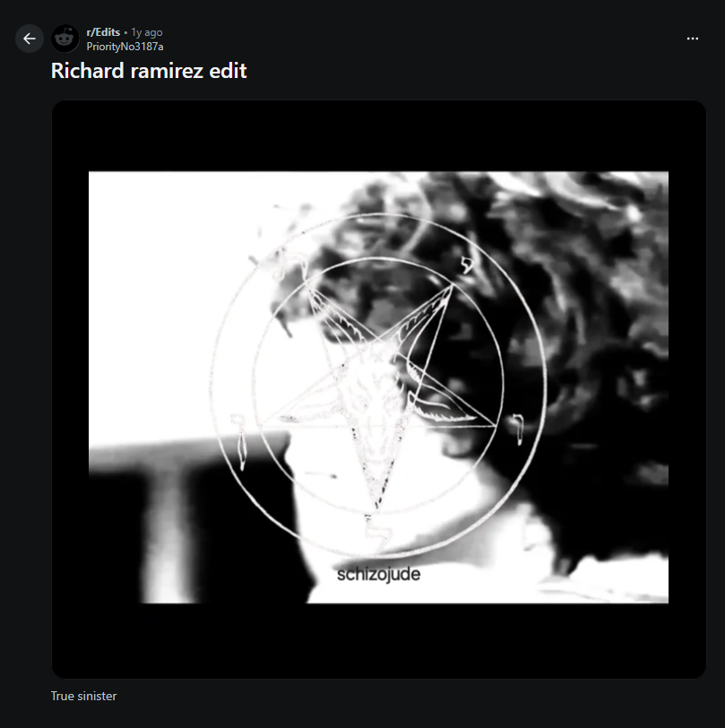Click the "schizojude" watermark text in the video
Screen dimensions: 725x728
tap(379, 575)
